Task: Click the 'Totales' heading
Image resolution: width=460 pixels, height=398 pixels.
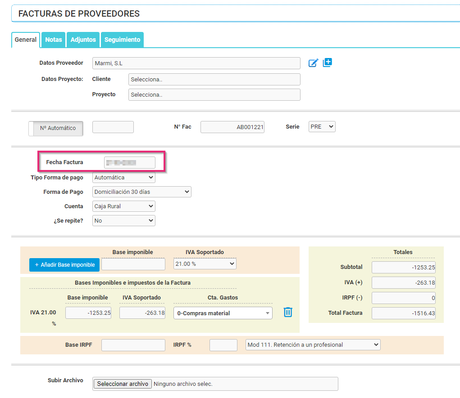Action: pos(403,252)
